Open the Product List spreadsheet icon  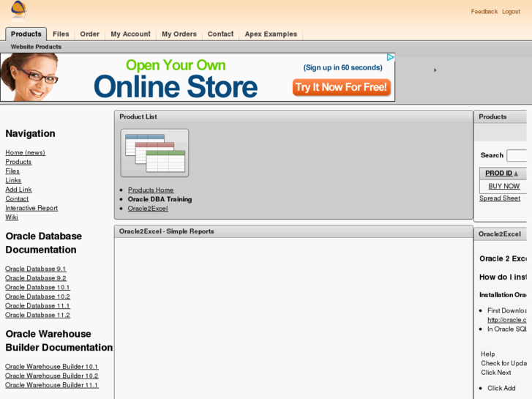pos(154,153)
